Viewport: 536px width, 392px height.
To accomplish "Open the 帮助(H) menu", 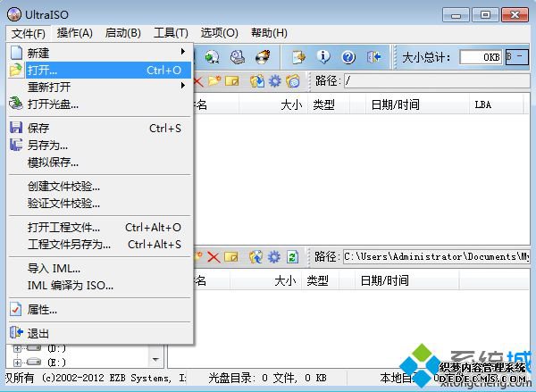I will tap(269, 33).
